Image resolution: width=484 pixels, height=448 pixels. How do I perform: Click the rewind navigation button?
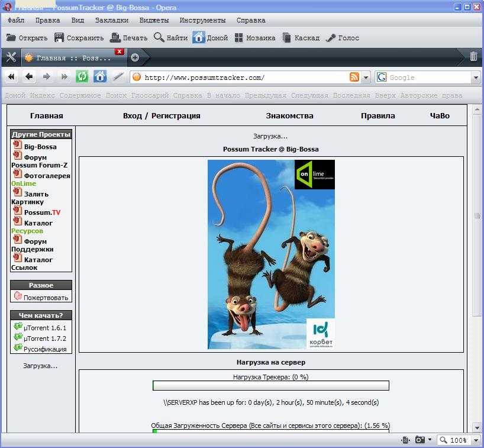click(x=11, y=76)
